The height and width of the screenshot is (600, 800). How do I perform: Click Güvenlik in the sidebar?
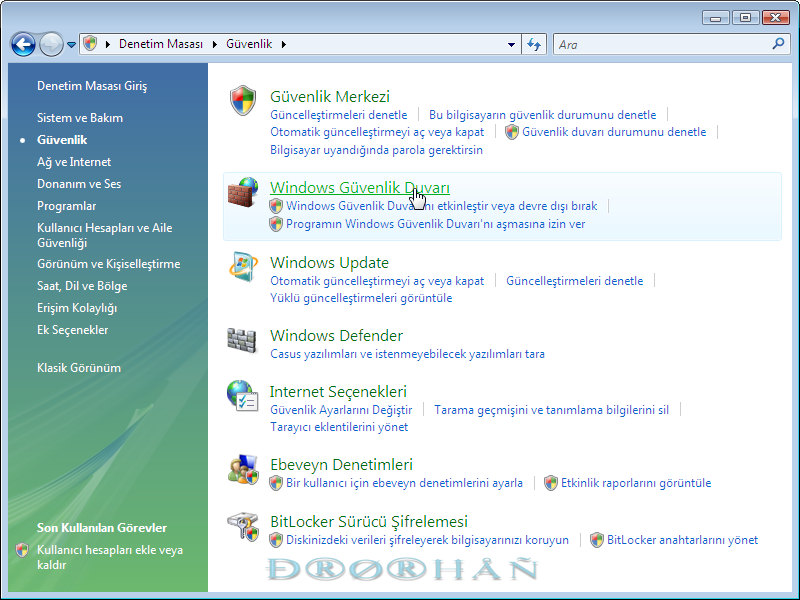pyautogui.click(x=62, y=140)
